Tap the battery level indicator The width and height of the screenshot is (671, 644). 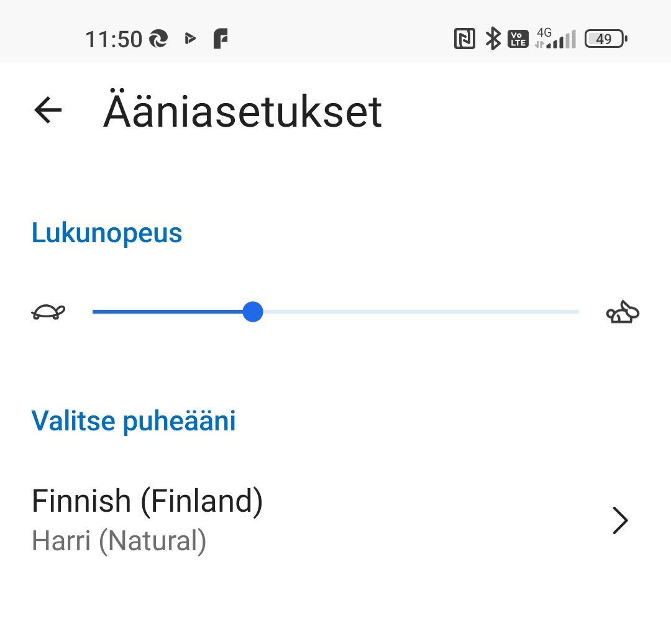(606, 40)
